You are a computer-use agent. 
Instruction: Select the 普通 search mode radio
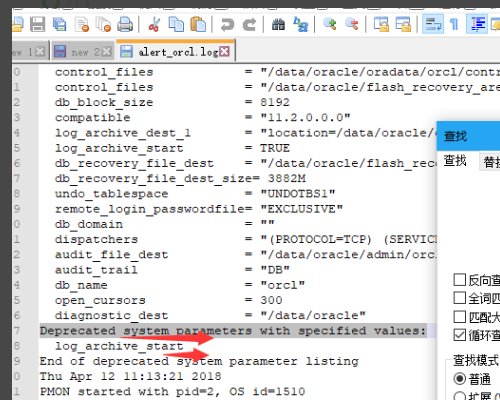(460, 379)
